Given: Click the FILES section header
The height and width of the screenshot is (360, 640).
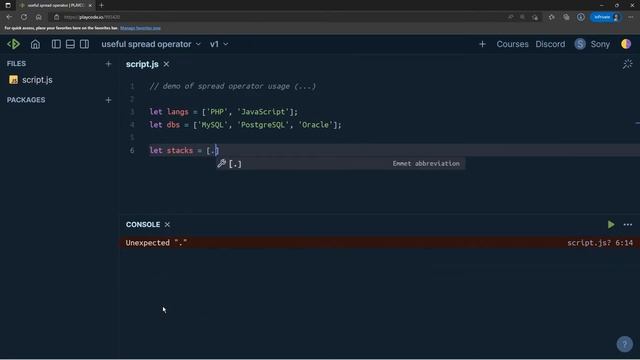Looking at the screenshot, I should (x=16, y=64).
